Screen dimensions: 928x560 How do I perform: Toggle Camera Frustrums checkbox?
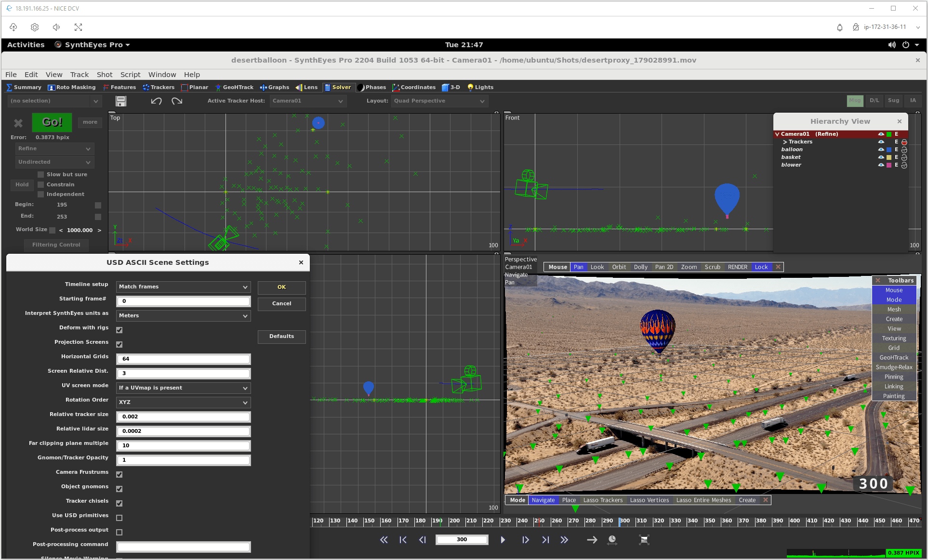pyautogui.click(x=119, y=474)
